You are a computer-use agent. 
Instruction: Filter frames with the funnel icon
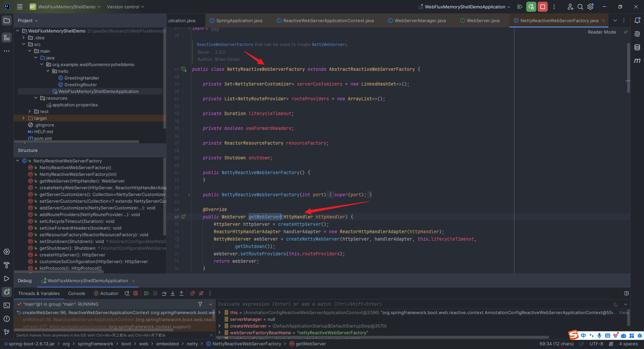point(200,304)
